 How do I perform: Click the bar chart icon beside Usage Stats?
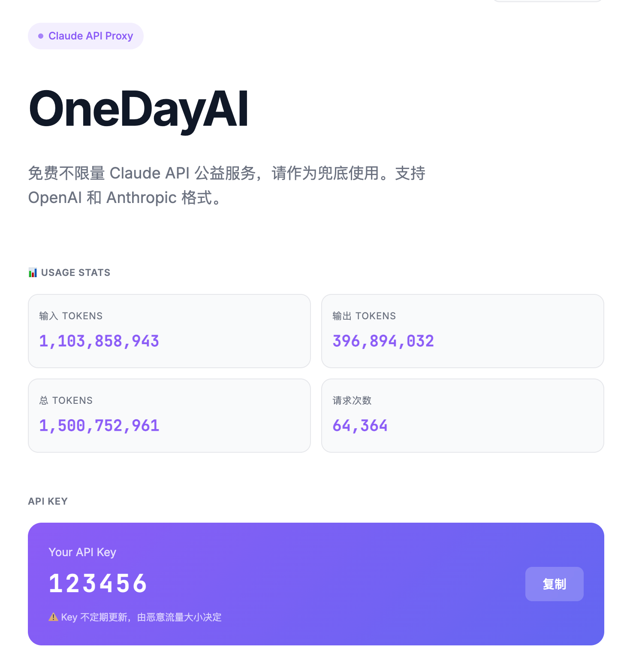click(33, 272)
